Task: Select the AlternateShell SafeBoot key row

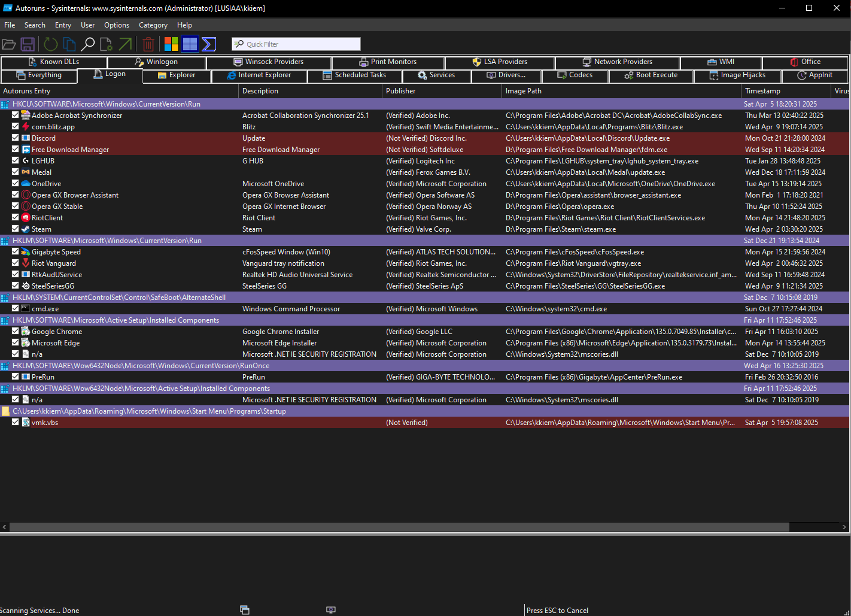Action: click(424, 298)
